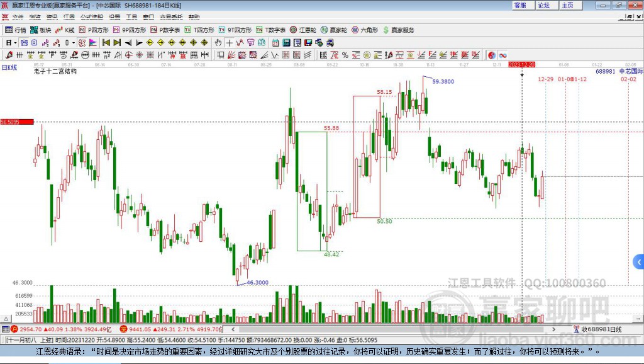Click the red 56.5095 price tag

tap(17, 122)
